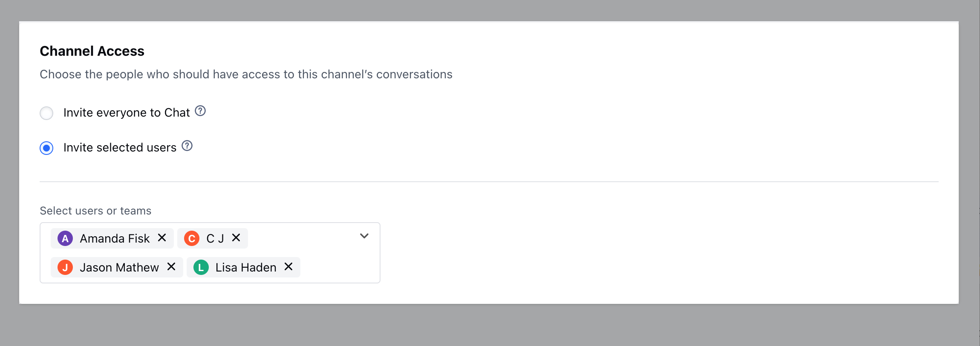The image size is (980, 346).
Task: Select the Invite selected users radio button
Action: [46, 148]
